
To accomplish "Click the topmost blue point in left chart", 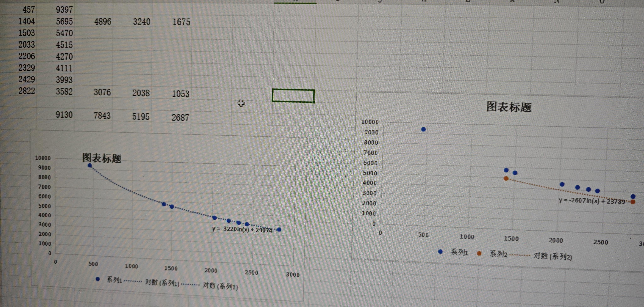I will [x=90, y=165].
